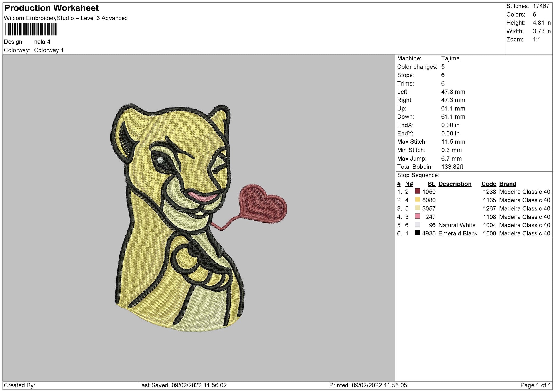Click the cream 1267 thread swatch

click(x=418, y=208)
